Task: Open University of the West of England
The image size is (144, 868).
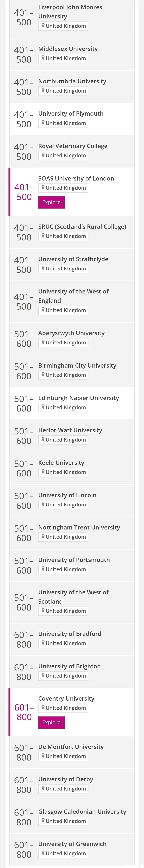Action: coord(73,296)
